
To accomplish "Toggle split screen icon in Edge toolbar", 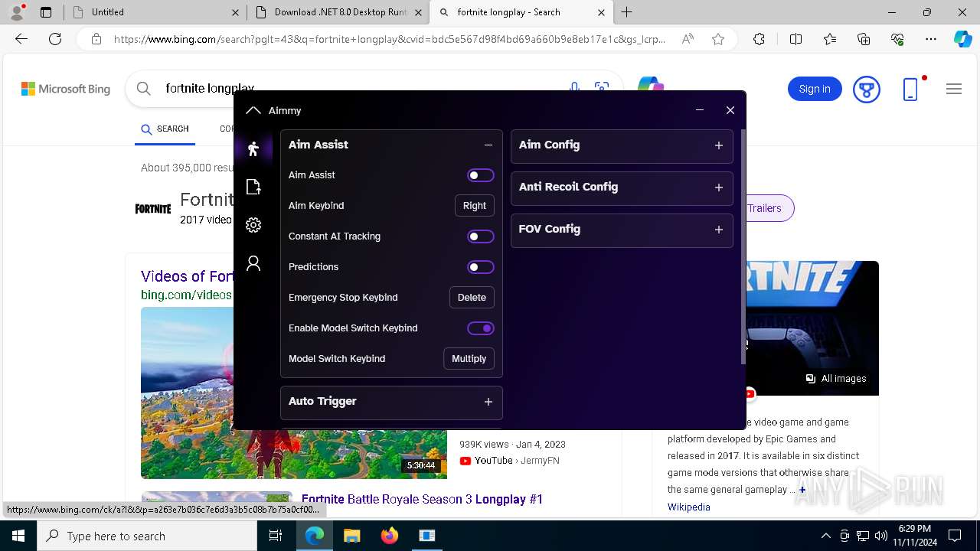I will (x=795, y=39).
